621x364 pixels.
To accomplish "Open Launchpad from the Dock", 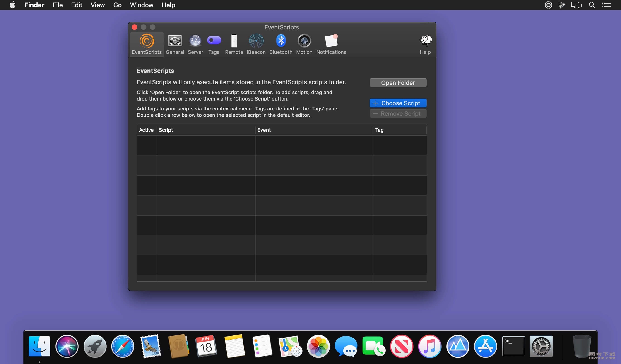I will tap(95, 346).
